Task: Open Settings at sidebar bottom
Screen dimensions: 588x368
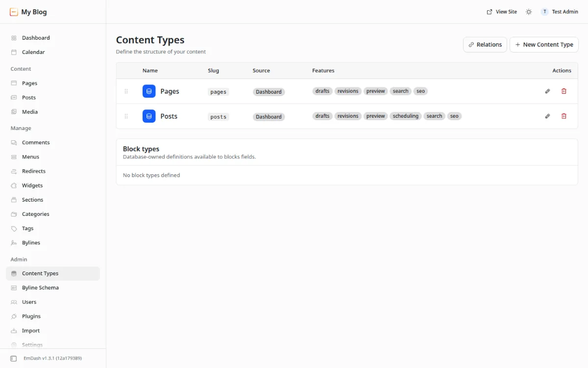Action: click(53, 345)
